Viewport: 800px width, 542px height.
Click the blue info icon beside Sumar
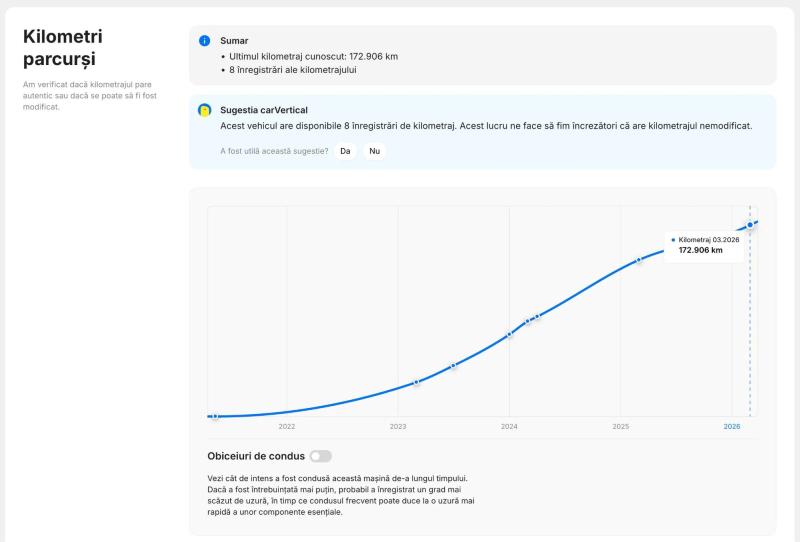205,41
